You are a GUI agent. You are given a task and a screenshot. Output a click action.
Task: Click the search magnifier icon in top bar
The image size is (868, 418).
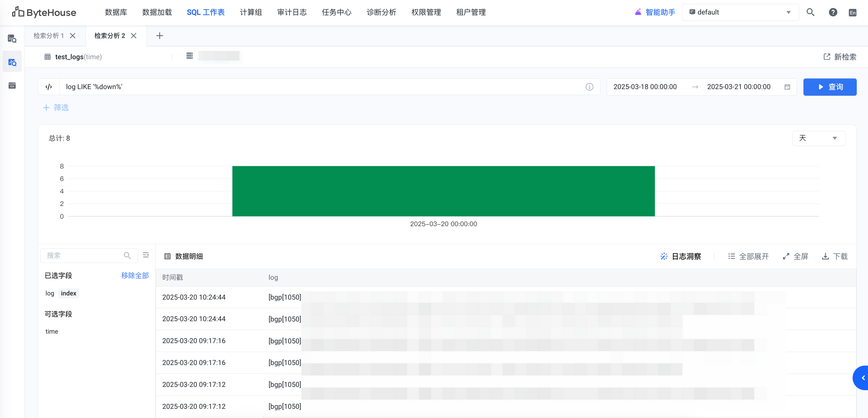click(x=810, y=12)
